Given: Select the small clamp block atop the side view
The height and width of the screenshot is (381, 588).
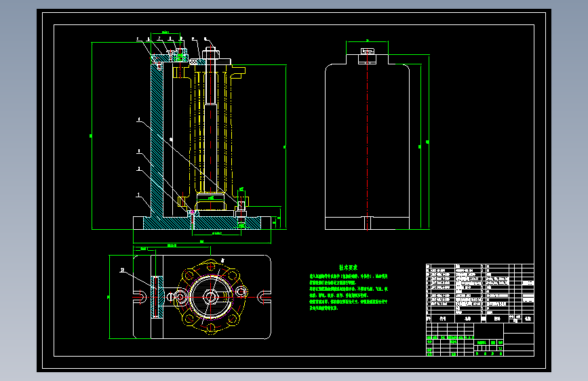Looking at the screenshot, I should pos(367,56).
